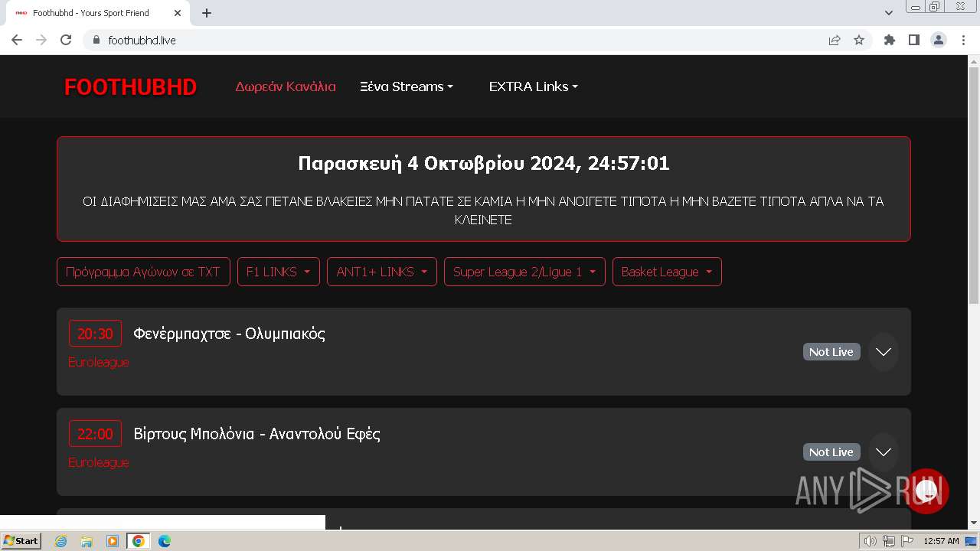Open Δωρεάν Κανάλια menu link
This screenshot has height=551, width=980.
[286, 86]
